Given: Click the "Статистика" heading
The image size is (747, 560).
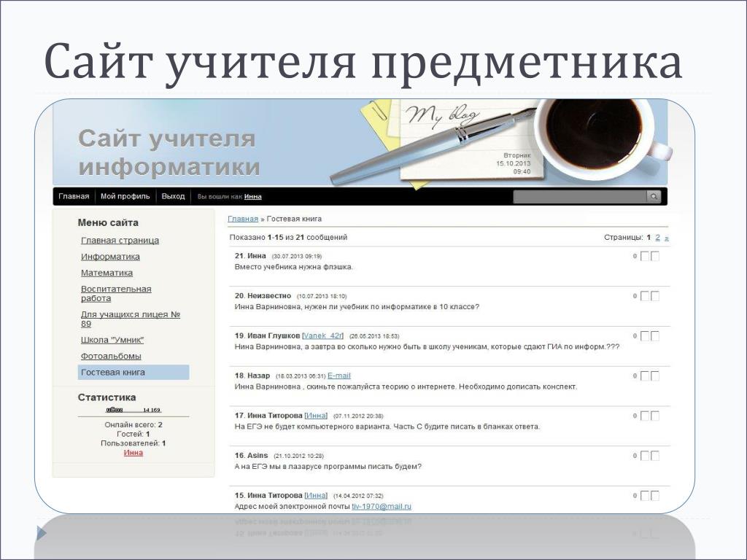Looking at the screenshot, I should coord(107,397).
